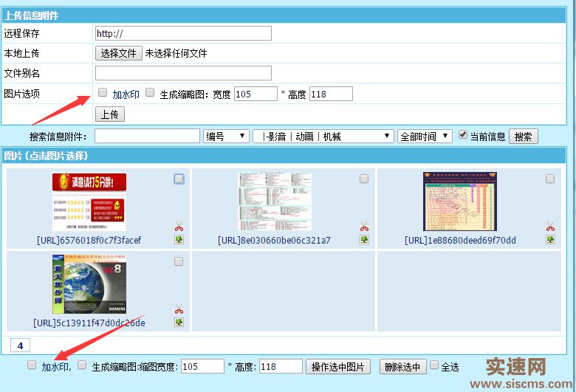Click green picture icon for 5c13911f47d0dc26de image
Screen dimensions: 576x392
click(179, 323)
